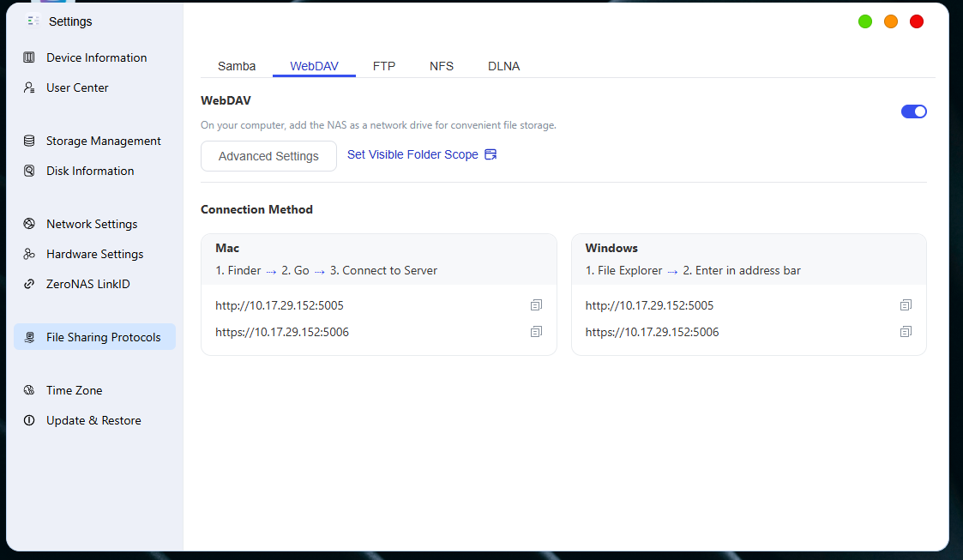Select Disk Information in the sidebar
Viewport: 963px width, 560px height.
pos(95,172)
